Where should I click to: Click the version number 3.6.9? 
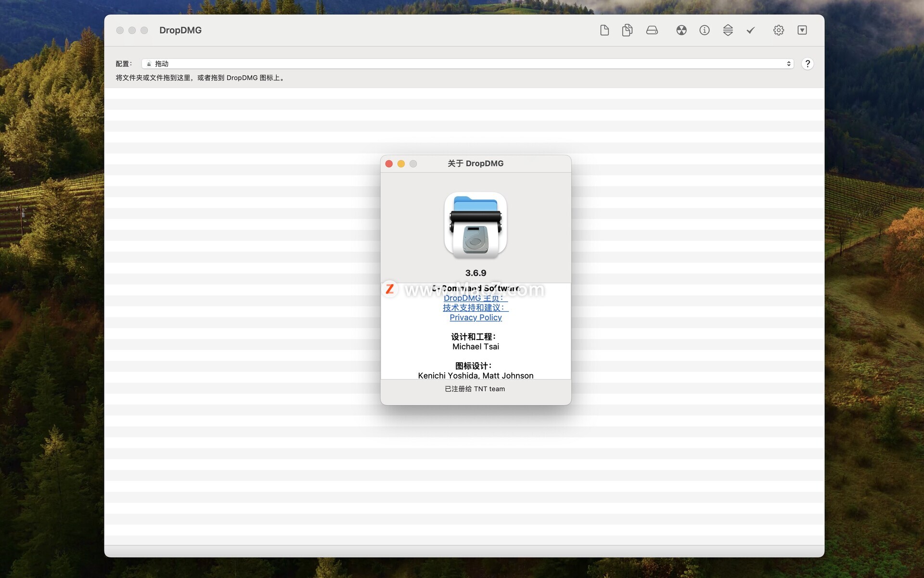(475, 273)
